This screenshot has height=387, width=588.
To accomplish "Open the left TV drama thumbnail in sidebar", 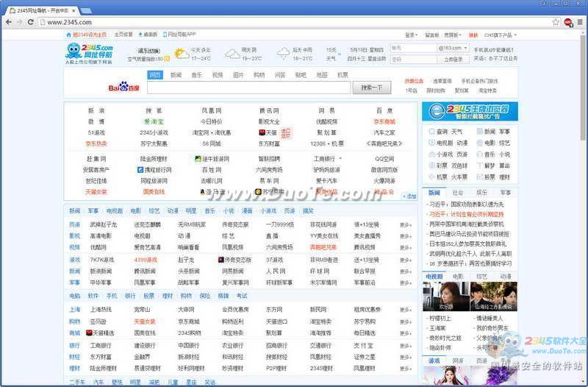I will click(446, 297).
